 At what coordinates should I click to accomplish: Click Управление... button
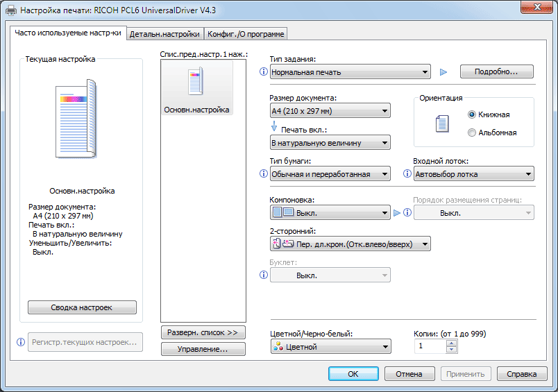203,349
